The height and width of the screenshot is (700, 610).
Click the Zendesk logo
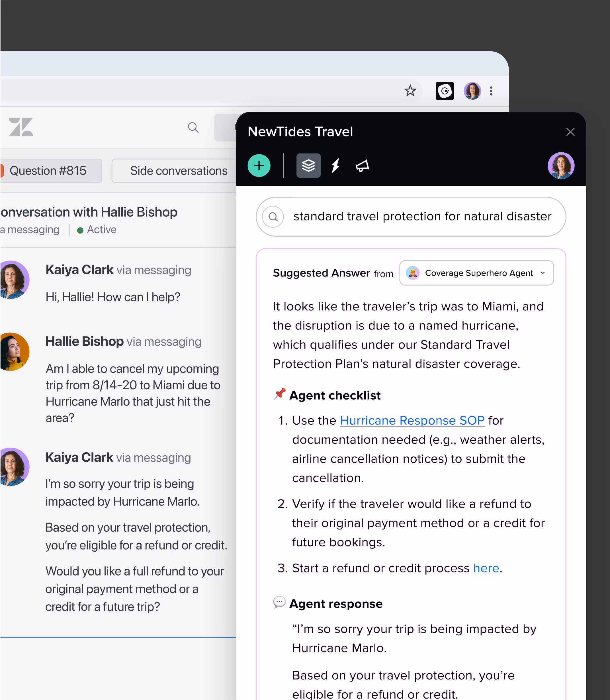point(21,127)
